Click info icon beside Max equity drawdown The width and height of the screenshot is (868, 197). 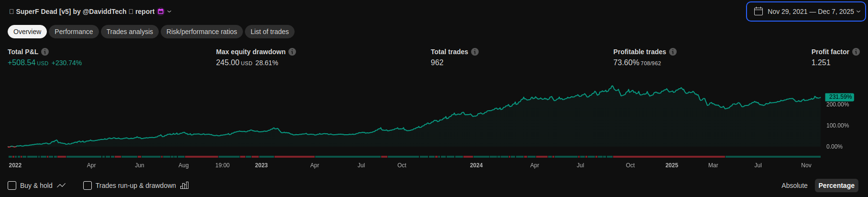pyautogui.click(x=292, y=52)
